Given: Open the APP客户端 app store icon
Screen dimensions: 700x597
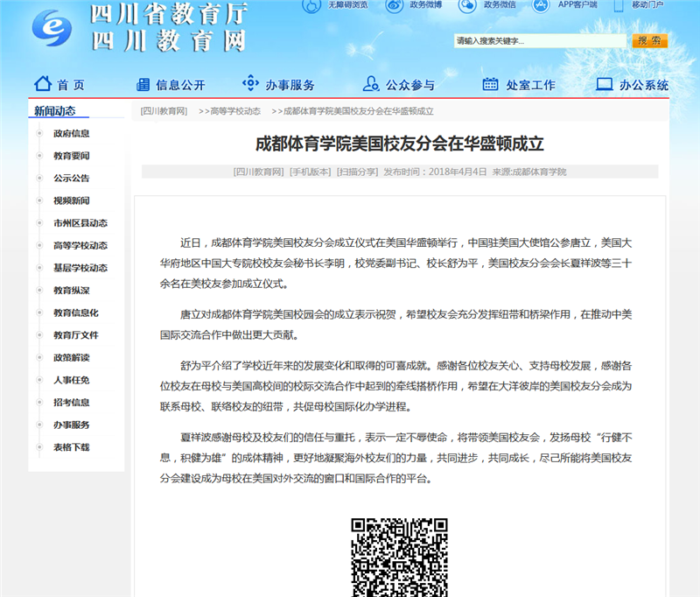Looking at the screenshot, I should [541, 5].
